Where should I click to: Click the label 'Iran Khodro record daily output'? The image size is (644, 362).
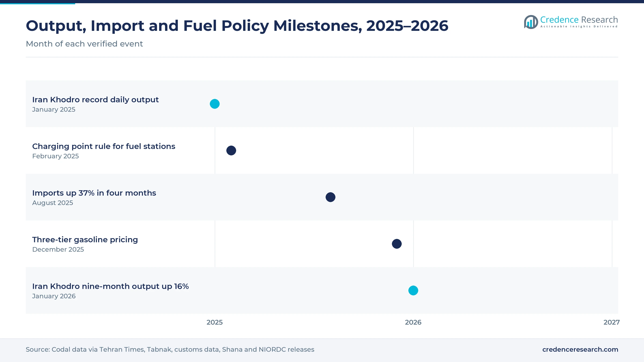[95, 100]
